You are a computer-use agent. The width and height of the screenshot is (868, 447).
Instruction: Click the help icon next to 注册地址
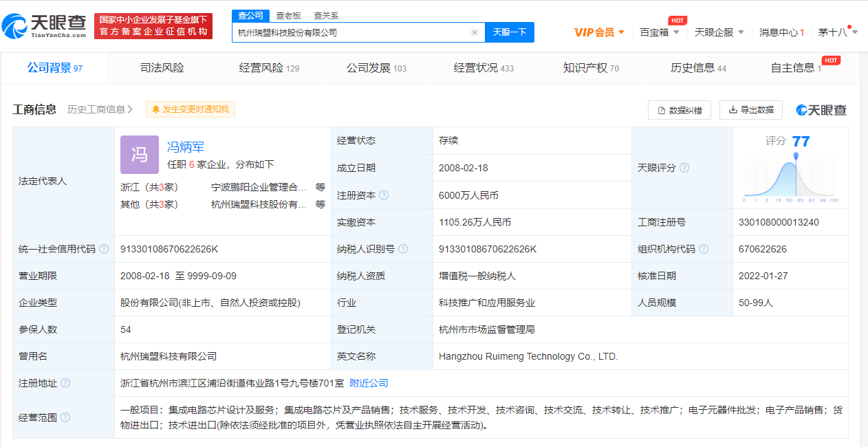65,383
